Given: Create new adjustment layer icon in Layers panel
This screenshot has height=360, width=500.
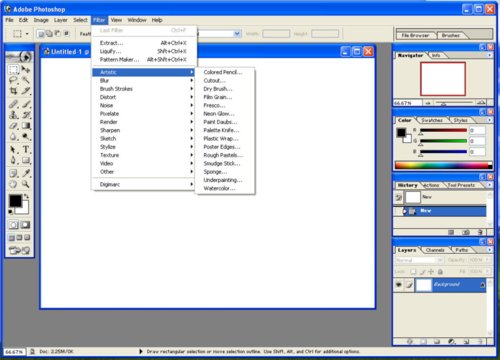Looking at the screenshot, I should pos(452,341).
